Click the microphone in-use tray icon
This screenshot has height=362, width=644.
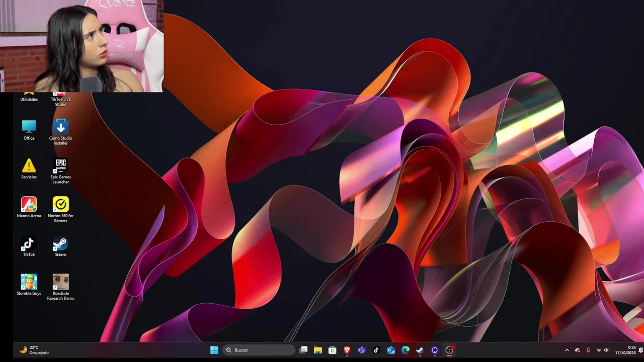coord(588,350)
